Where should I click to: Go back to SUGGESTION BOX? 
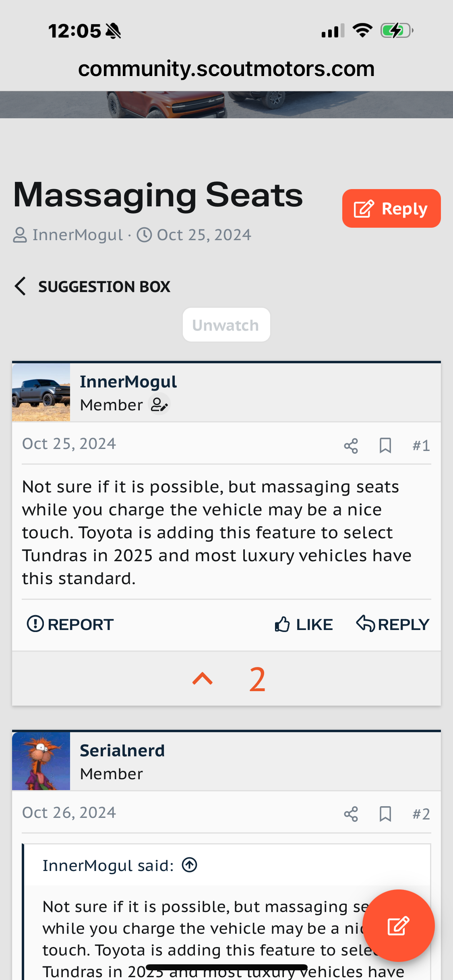92,286
